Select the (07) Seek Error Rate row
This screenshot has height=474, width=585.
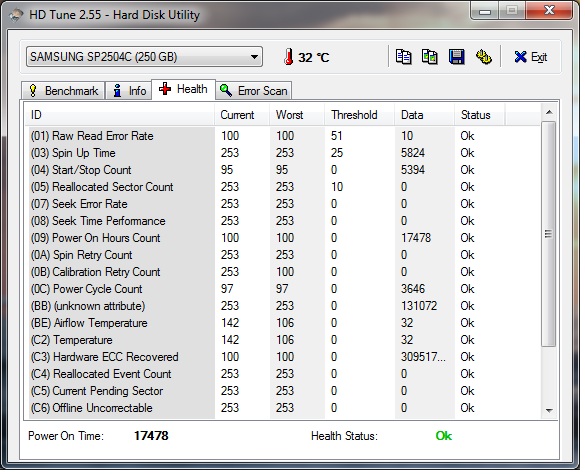[284, 204]
